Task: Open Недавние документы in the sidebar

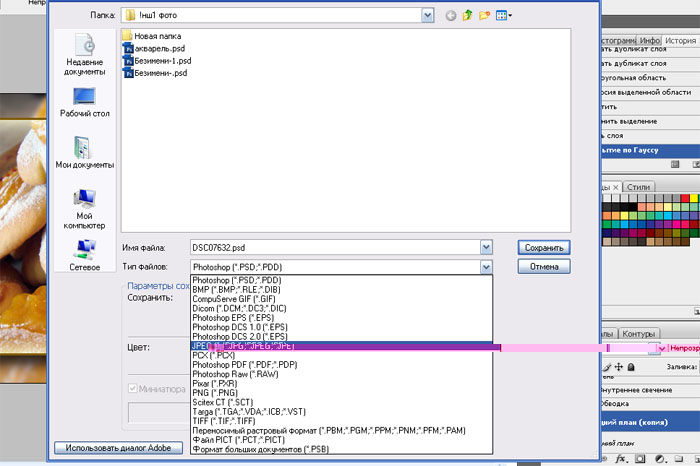Action: coord(85,55)
